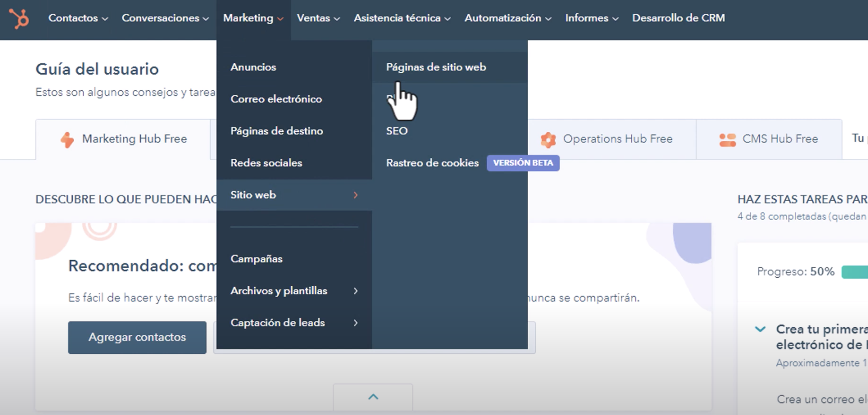Switch to the CMS Hub Free tab
This screenshot has height=415, width=868.
[x=779, y=139]
